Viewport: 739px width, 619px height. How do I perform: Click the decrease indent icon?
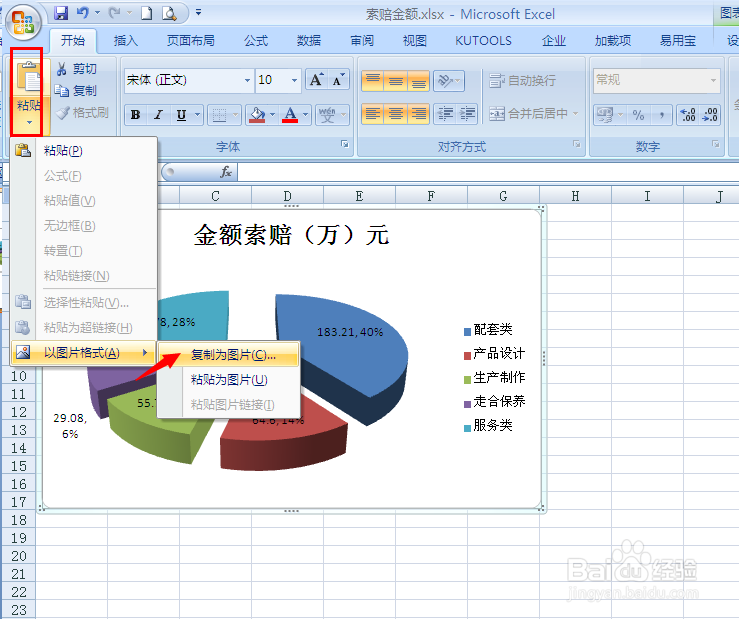point(444,114)
